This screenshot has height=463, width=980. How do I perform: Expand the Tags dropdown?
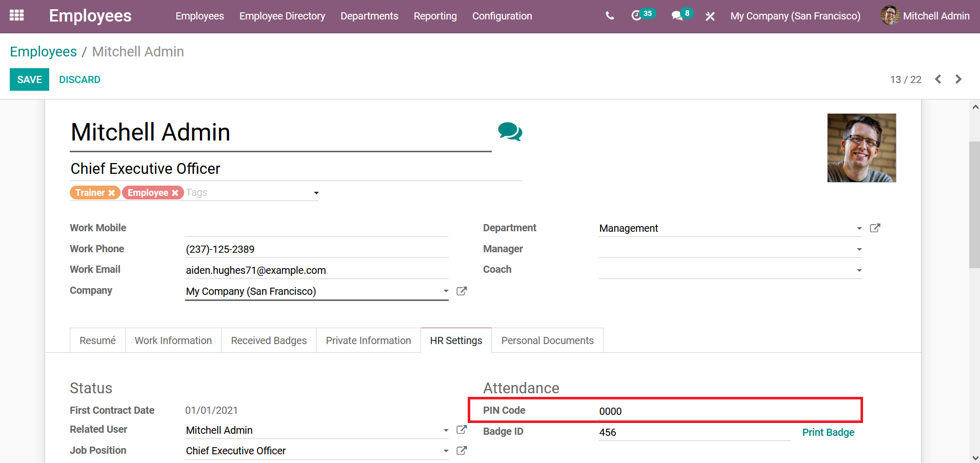tap(316, 193)
